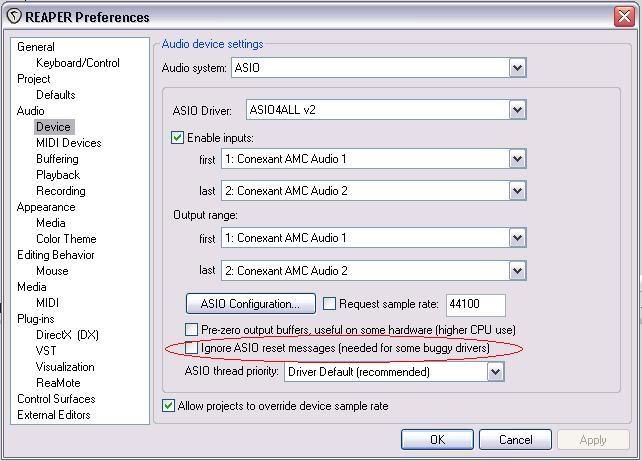The height and width of the screenshot is (461, 642).
Task: Open MIDI page under Media
Action: (47, 303)
